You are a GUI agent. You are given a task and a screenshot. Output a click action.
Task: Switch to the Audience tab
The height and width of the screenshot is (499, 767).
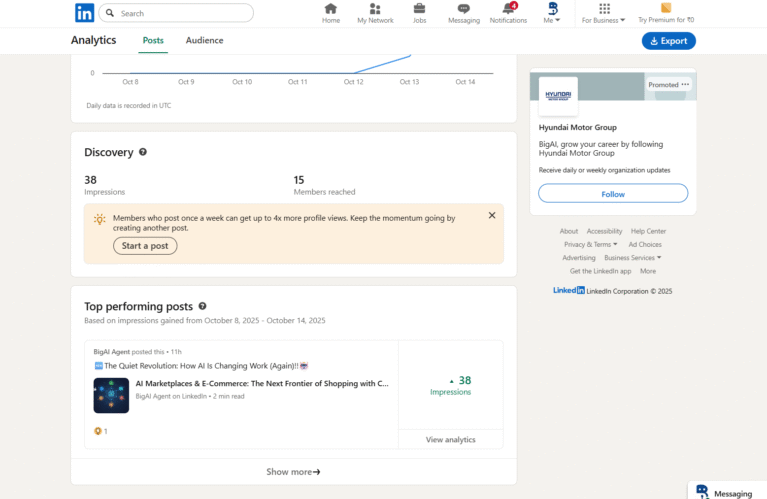pyautogui.click(x=204, y=41)
